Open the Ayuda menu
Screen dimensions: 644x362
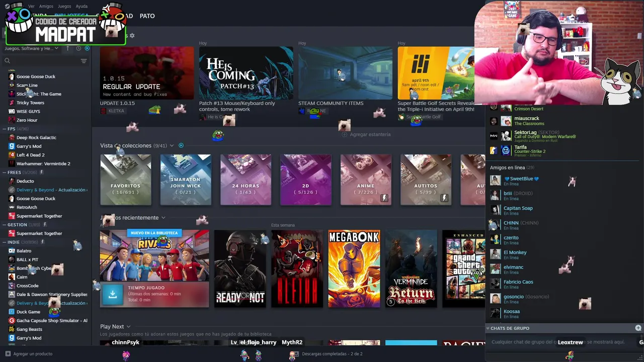pyautogui.click(x=82, y=6)
